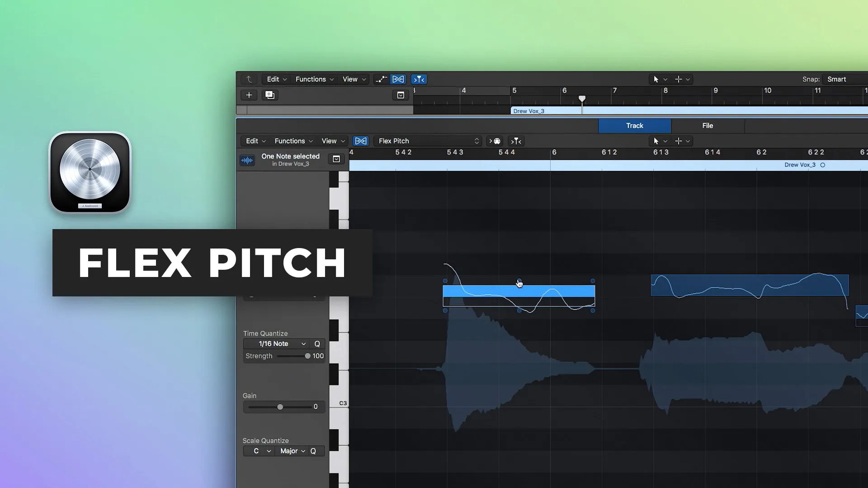Toggle the Flex button in editor toolbar

click(x=361, y=141)
